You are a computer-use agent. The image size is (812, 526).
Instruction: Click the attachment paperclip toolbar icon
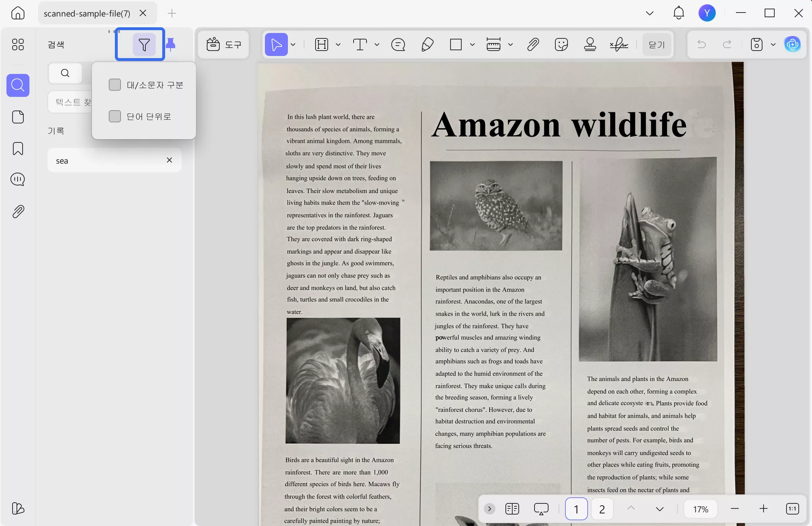533,44
